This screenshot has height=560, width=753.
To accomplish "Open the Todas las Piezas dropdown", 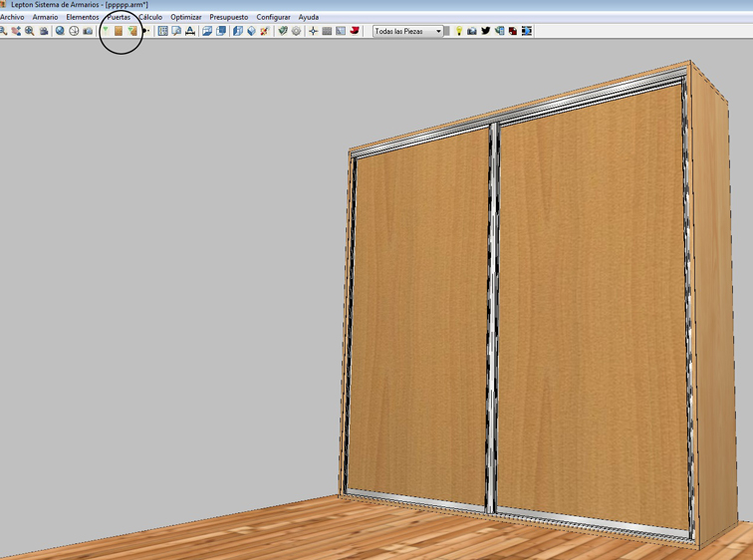I will (x=407, y=31).
